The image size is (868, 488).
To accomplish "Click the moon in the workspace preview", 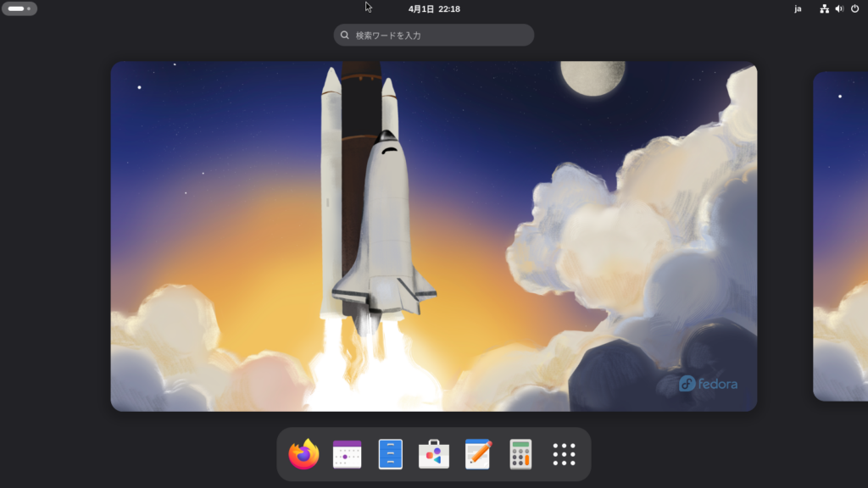I will (x=593, y=75).
